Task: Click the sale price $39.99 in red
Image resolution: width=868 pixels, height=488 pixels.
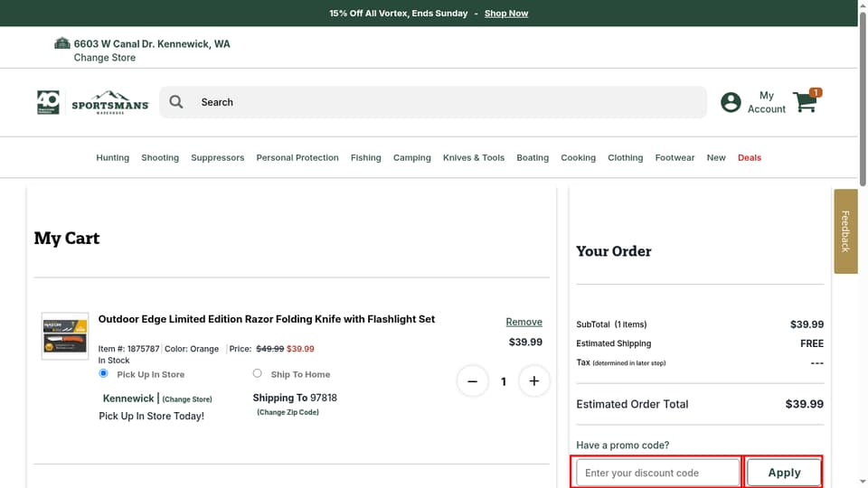Action: coord(300,349)
